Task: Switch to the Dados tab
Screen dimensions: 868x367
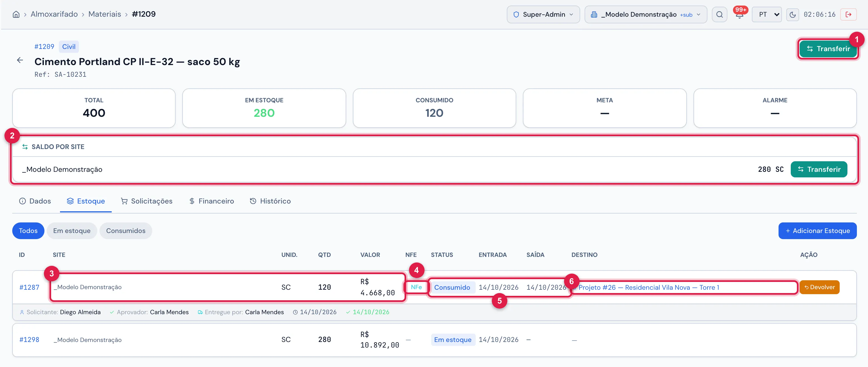Action: pos(35,201)
